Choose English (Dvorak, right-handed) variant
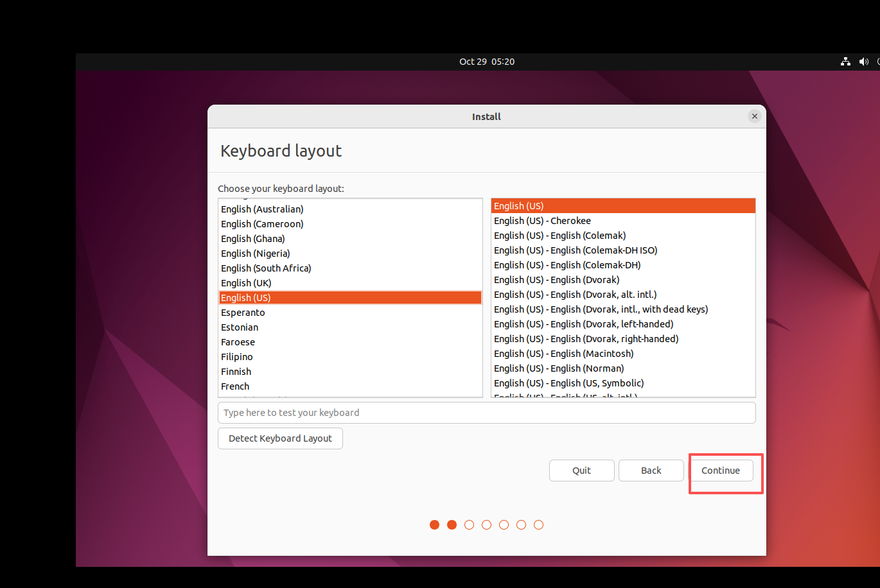 point(623,339)
